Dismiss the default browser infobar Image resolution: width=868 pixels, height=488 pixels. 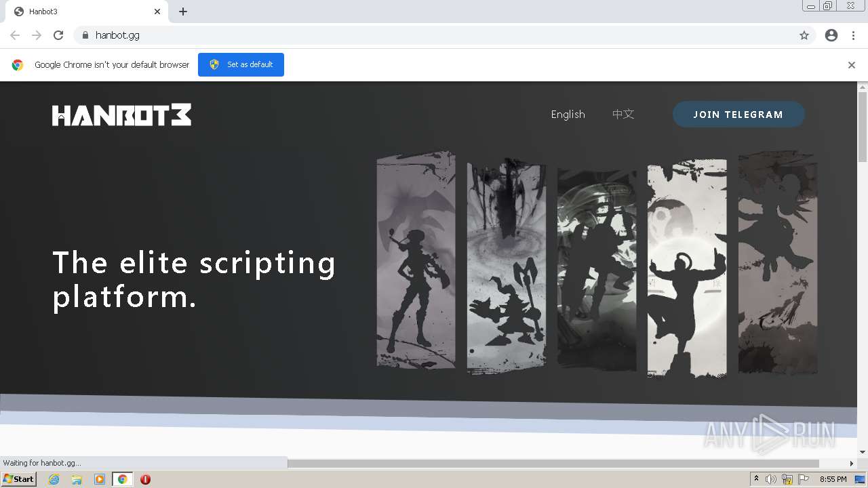[x=852, y=65]
